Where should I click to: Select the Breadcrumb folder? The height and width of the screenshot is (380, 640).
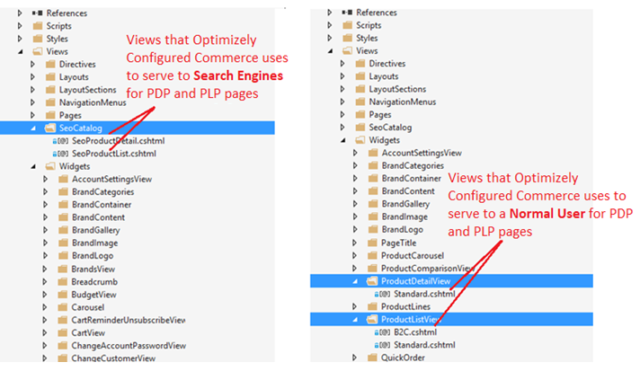[94, 282]
